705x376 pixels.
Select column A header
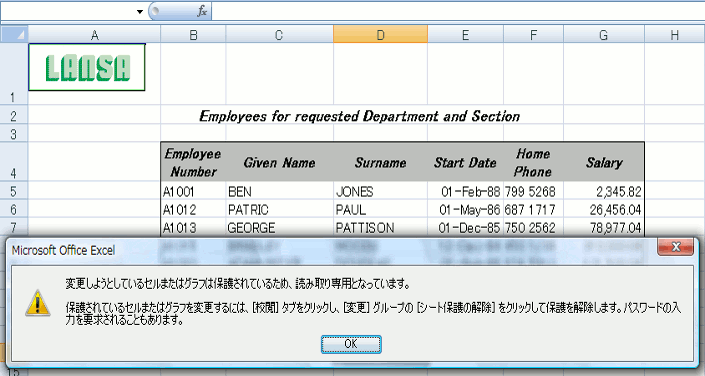(94, 35)
